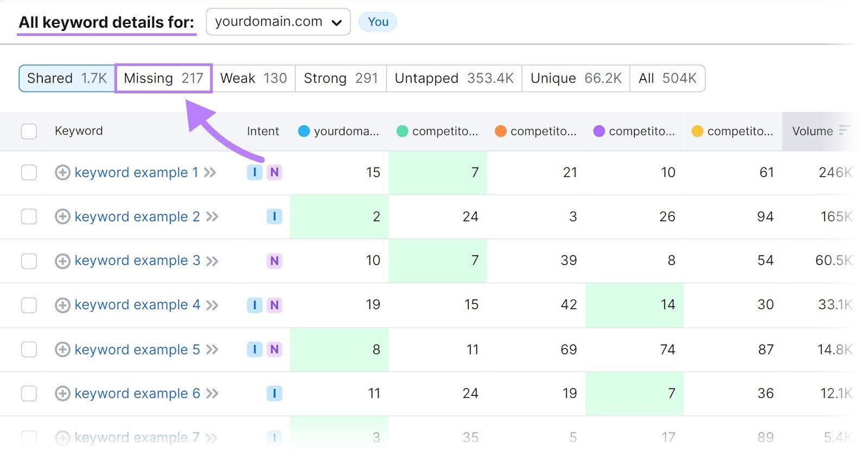This screenshot has width=868, height=460.
Task: Click the N intent badge for keyword example 3
Action: tap(275, 261)
